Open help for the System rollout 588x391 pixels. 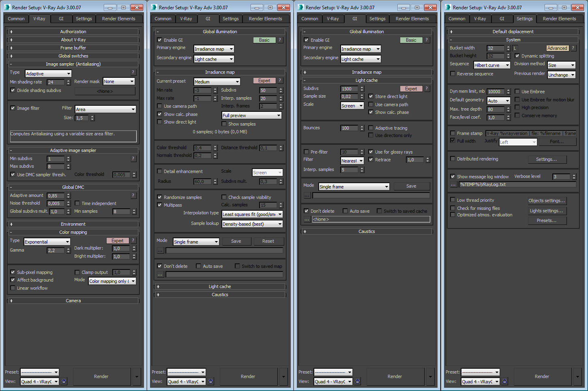click(x=573, y=48)
